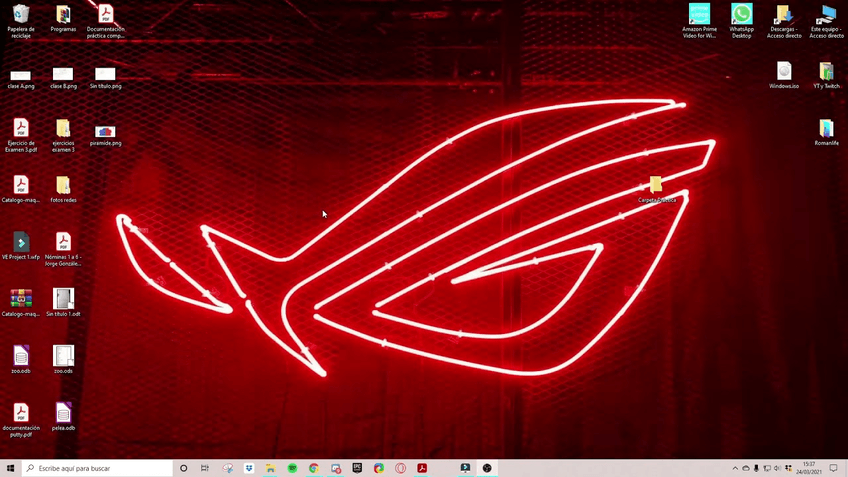Select the Romanlife folder

pos(826,132)
